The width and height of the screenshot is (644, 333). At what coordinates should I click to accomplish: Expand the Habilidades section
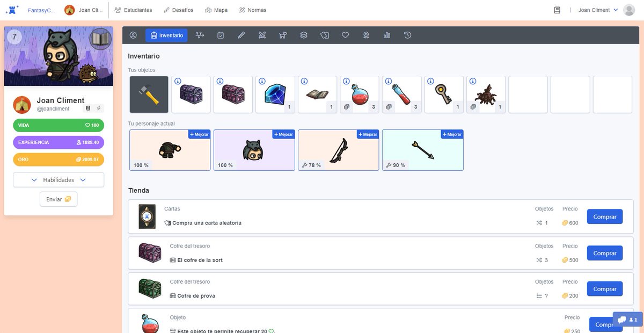click(x=58, y=180)
